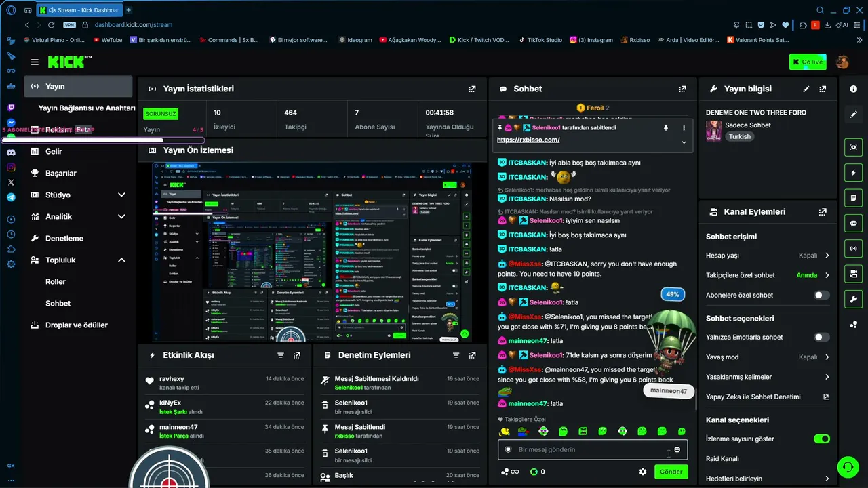Click the pencil icon in right rail
Screen dimensions: 868x488
coord(853,115)
